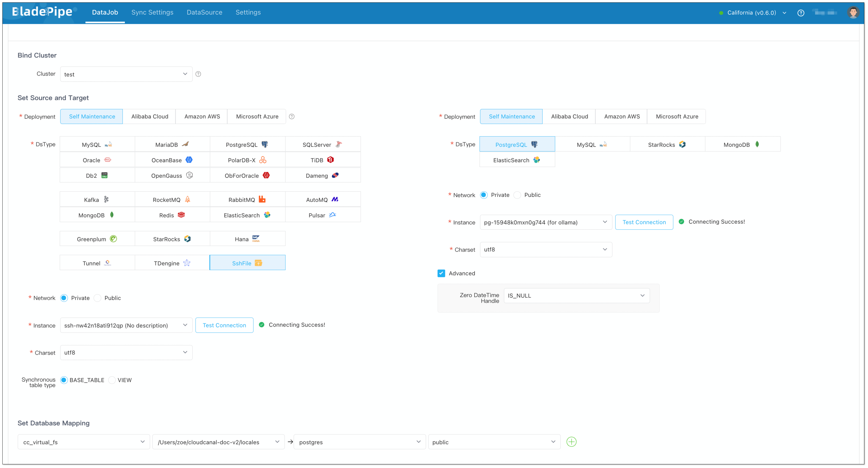
Task: Click the help icon beside source Deployment options
Action: [292, 116]
